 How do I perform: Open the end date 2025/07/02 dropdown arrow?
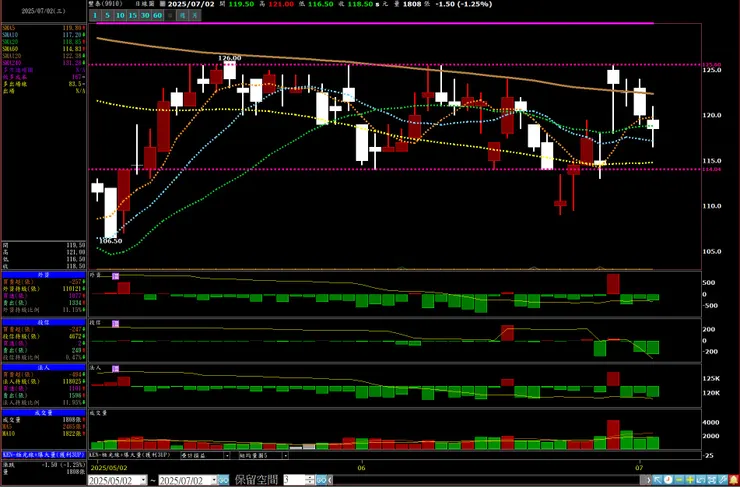coord(214,480)
